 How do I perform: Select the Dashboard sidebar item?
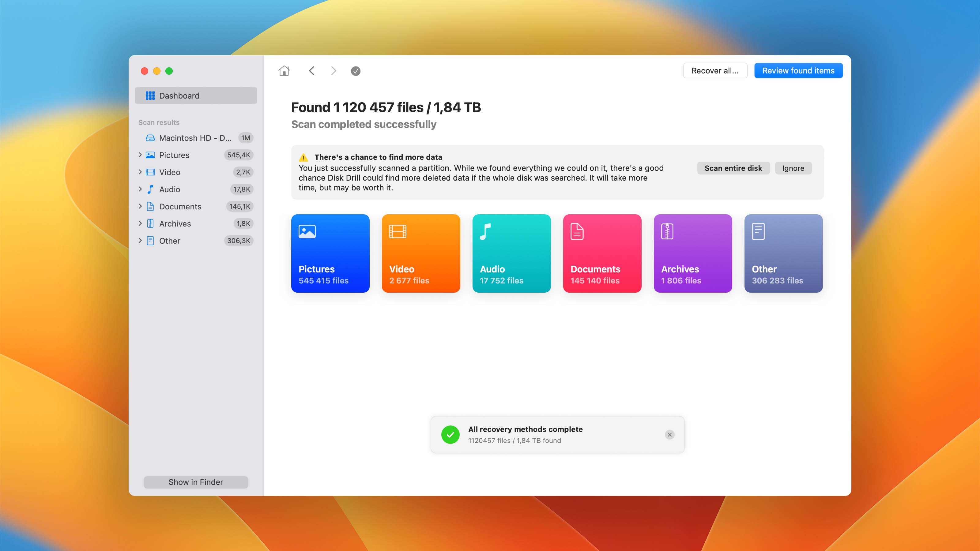tap(196, 96)
